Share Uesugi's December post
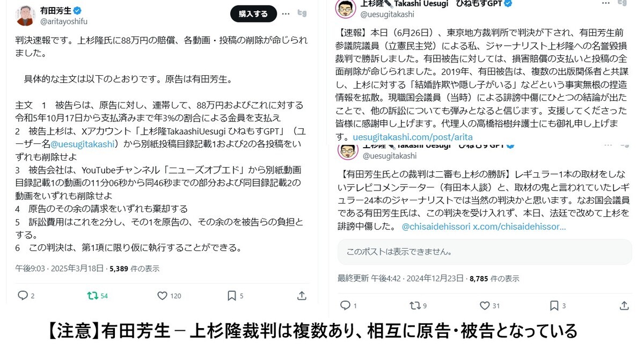Image resolution: width=644 pixels, height=348 pixels. (x=624, y=306)
